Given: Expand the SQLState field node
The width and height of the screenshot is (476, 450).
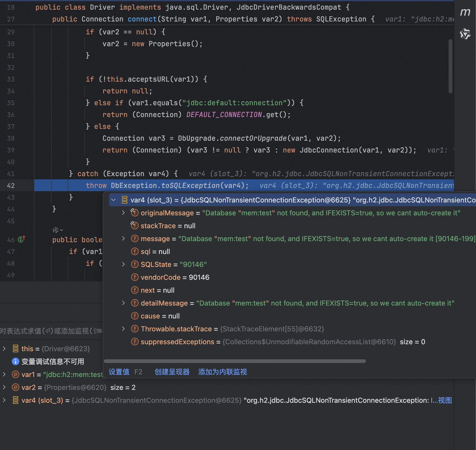Looking at the screenshot, I should pos(123,264).
